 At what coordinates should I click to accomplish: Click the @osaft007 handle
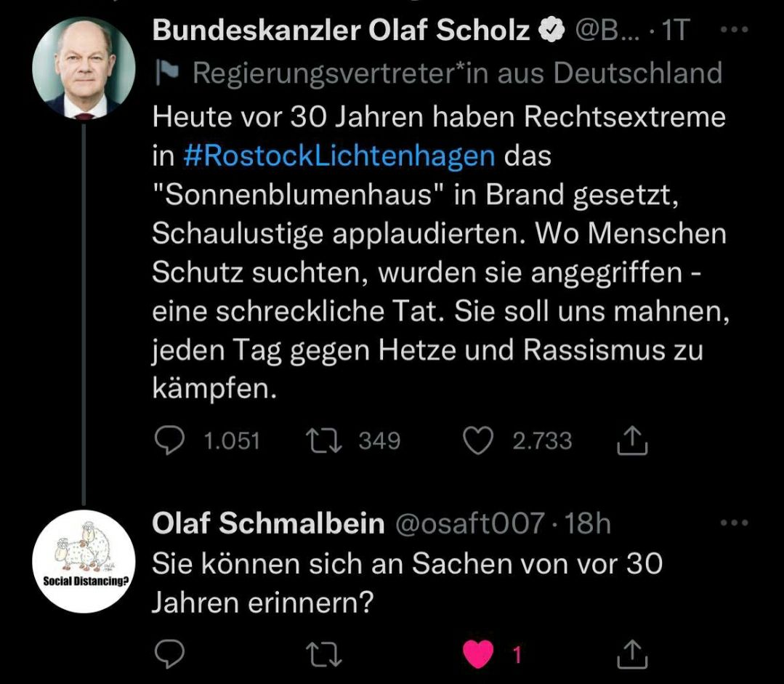[469, 523]
